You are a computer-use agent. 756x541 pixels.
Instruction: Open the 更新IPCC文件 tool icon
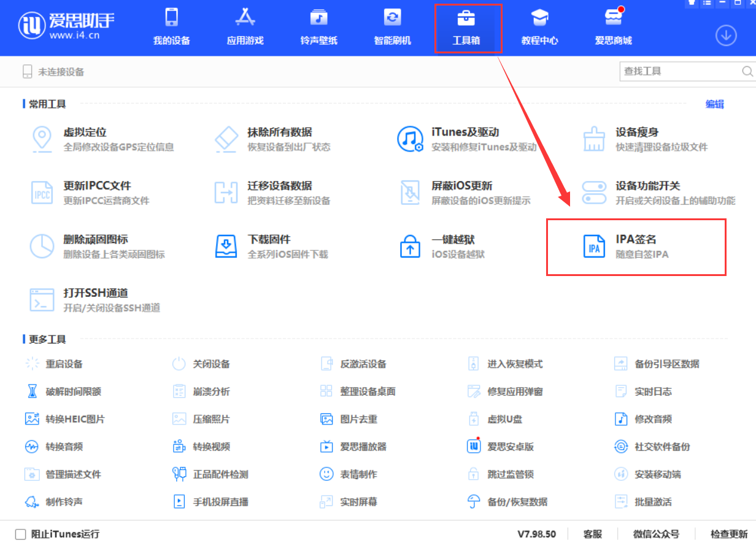coord(42,193)
